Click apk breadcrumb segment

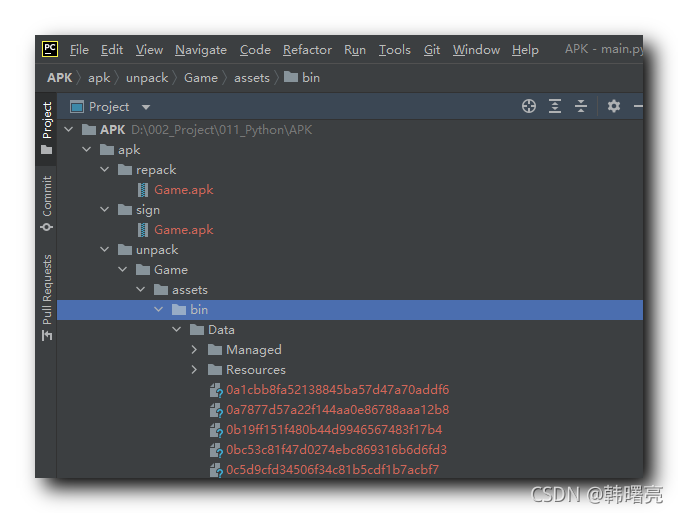click(99, 78)
